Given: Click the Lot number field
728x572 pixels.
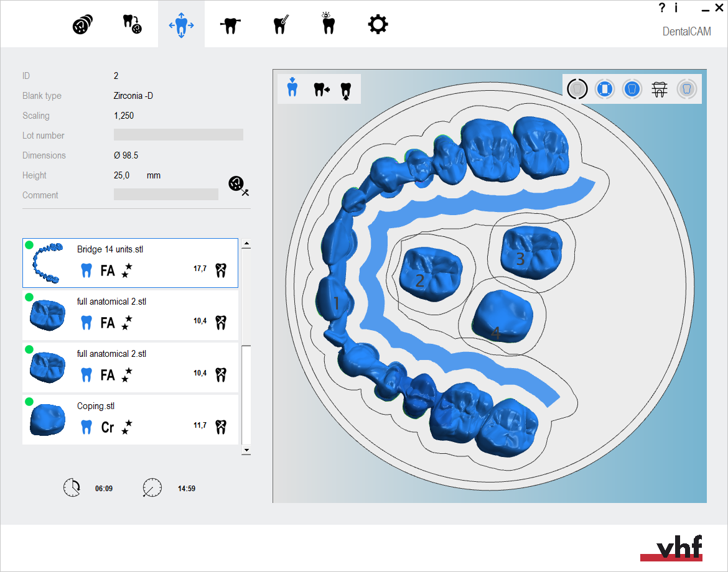Looking at the screenshot, I should coord(179,135).
